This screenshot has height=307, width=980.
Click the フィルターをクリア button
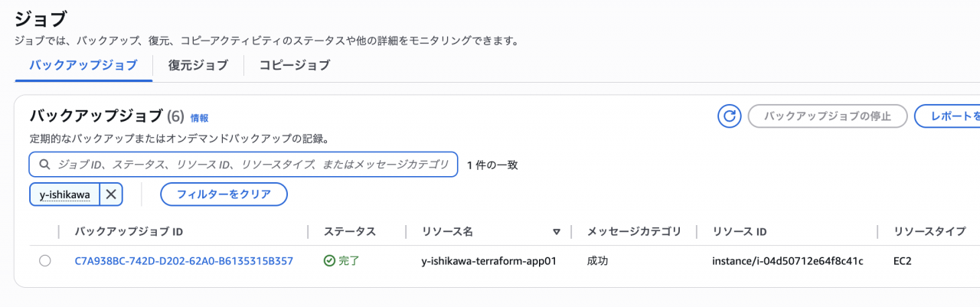224,194
